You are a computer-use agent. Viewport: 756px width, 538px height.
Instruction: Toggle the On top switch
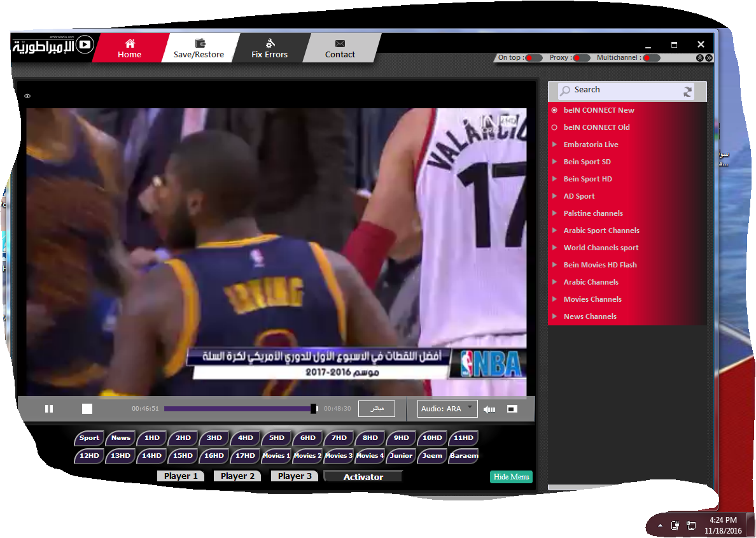point(533,58)
